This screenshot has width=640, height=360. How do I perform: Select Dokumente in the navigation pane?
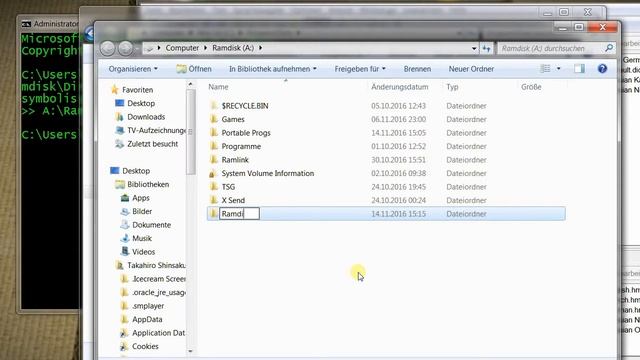pyautogui.click(x=151, y=225)
